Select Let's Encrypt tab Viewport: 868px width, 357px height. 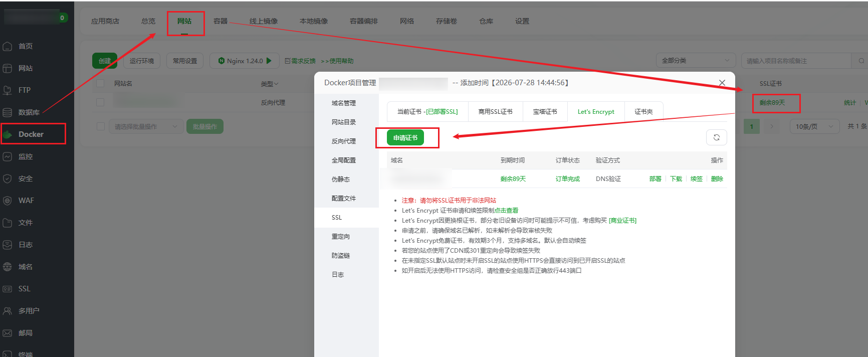(596, 111)
